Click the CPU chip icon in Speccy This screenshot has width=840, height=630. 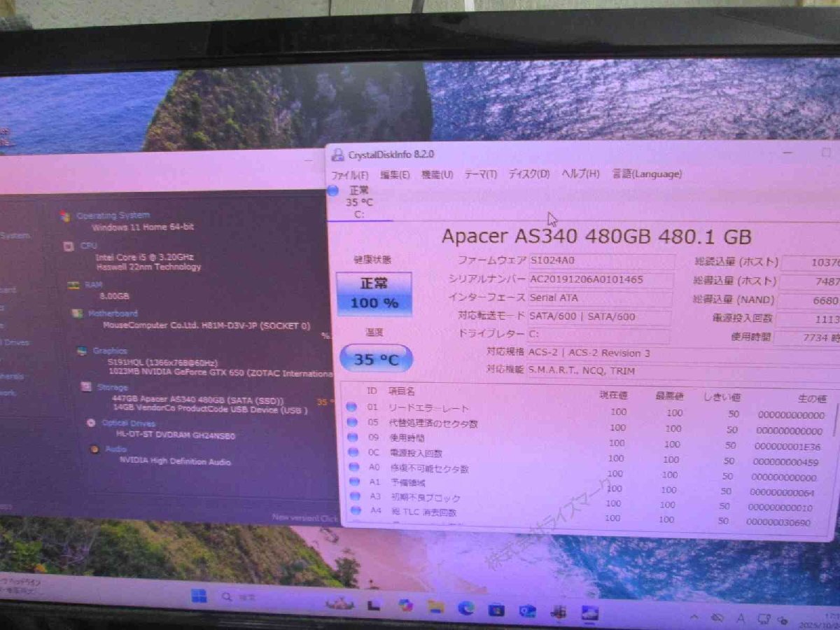[69, 246]
